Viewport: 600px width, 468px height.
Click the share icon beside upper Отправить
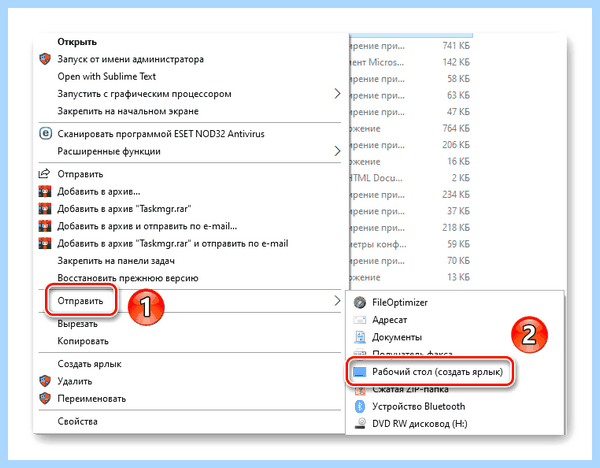[44, 174]
